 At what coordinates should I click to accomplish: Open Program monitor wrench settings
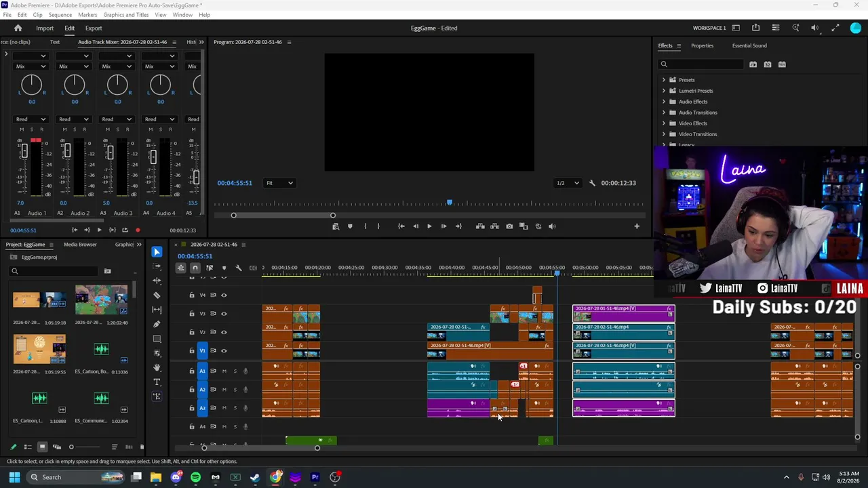592,183
